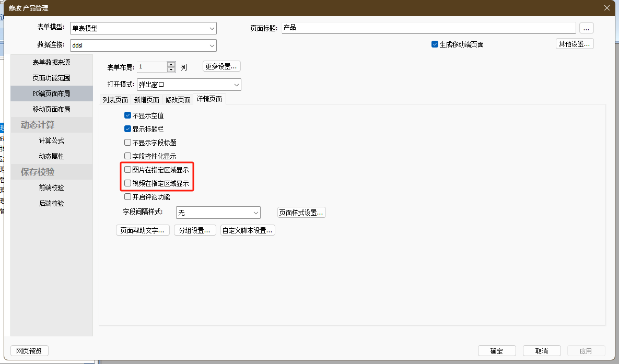Close the 修改 产品管理 dialog
619x364 pixels.
pos(606,8)
